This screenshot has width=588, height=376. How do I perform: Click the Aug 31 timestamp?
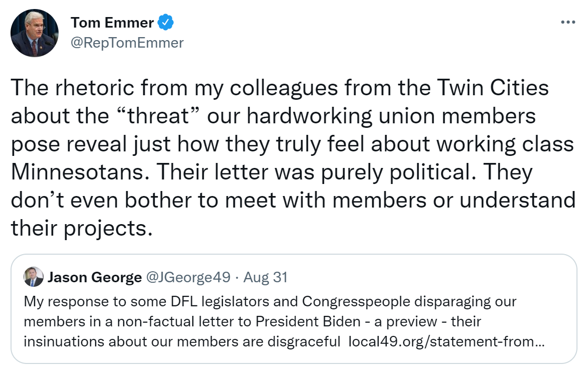point(266,277)
